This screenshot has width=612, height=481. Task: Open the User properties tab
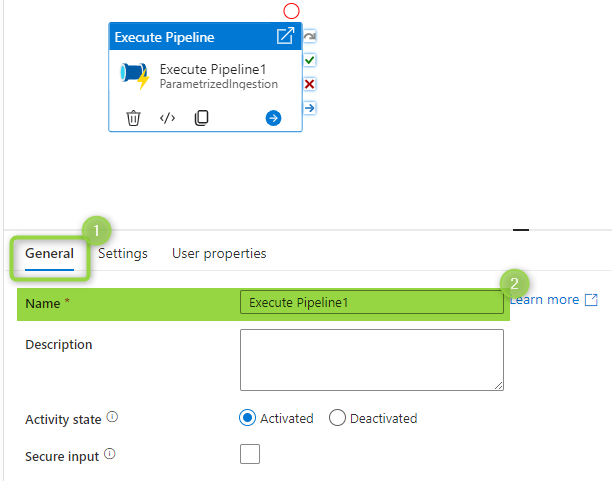219,253
